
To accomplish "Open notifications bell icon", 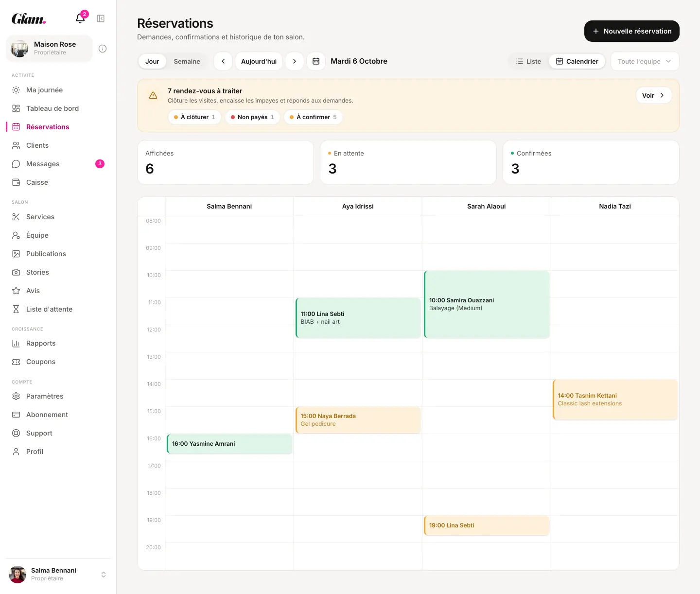I will coord(80,18).
